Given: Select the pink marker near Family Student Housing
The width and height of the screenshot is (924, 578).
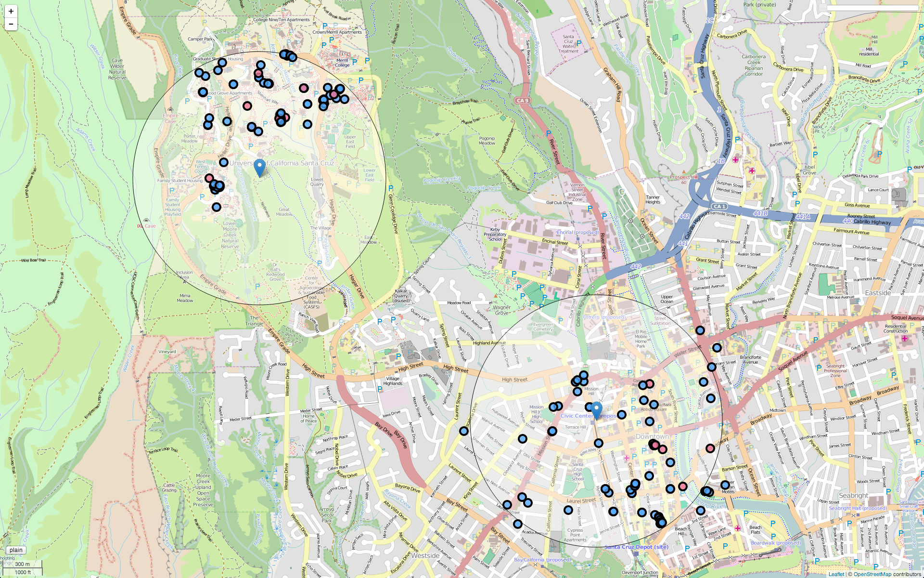Looking at the screenshot, I should (208, 178).
